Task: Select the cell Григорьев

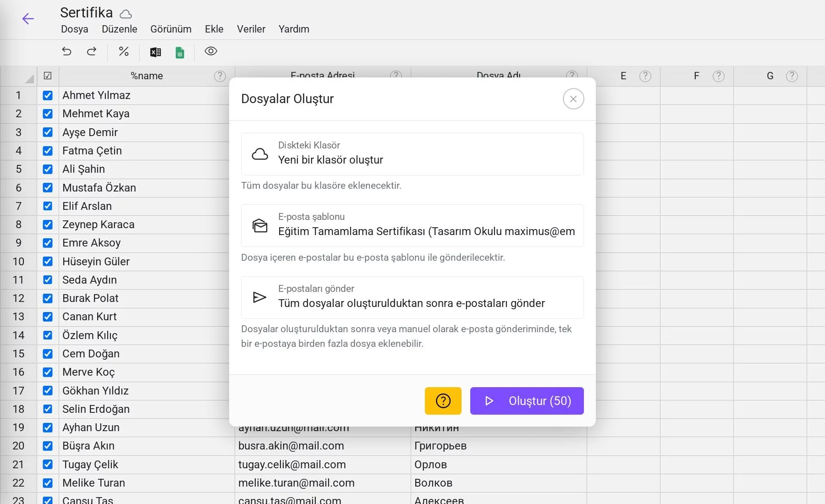Action: (x=499, y=446)
